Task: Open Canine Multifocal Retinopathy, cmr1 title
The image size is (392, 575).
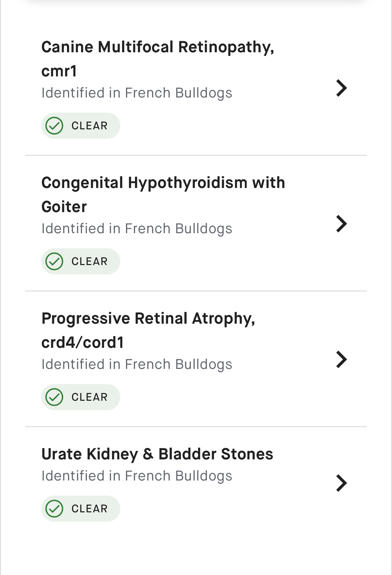Action: pos(158,59)
